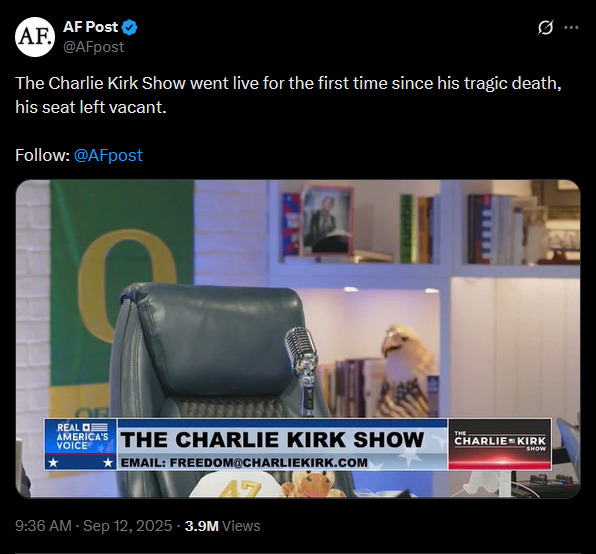Click the 3.9M Views count
Viewport: 596px width, 554px height.
tap(222, 526)
